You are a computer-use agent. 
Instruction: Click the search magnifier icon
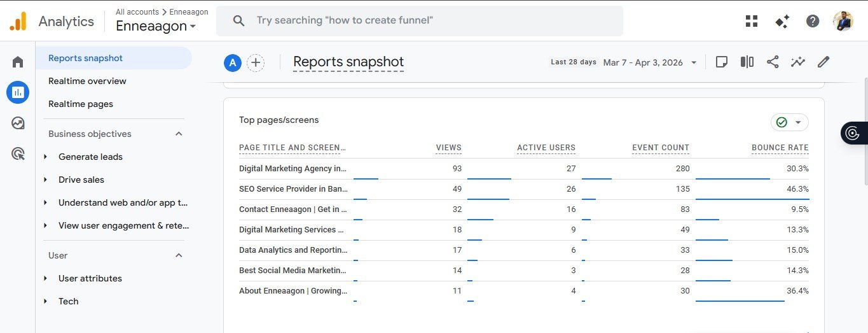(x=238, y=21)
